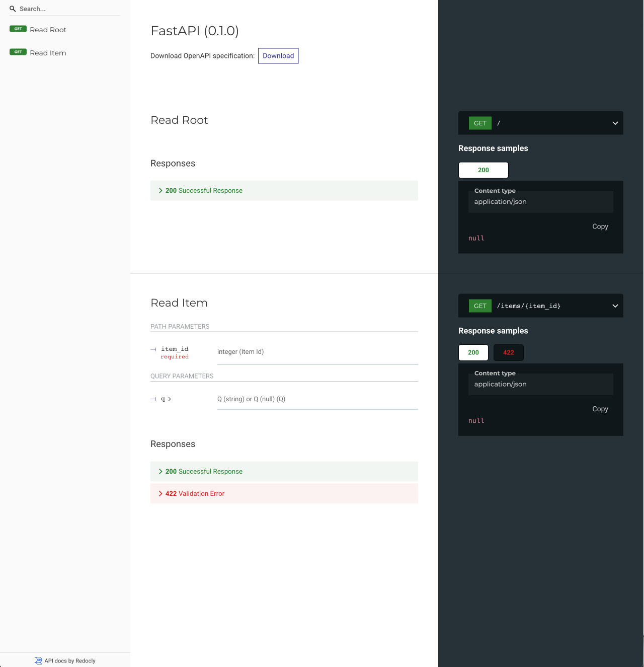This screenshot has height=667, width=644.
Task: Click the GET badge beside Read Root
Action: 18,29
